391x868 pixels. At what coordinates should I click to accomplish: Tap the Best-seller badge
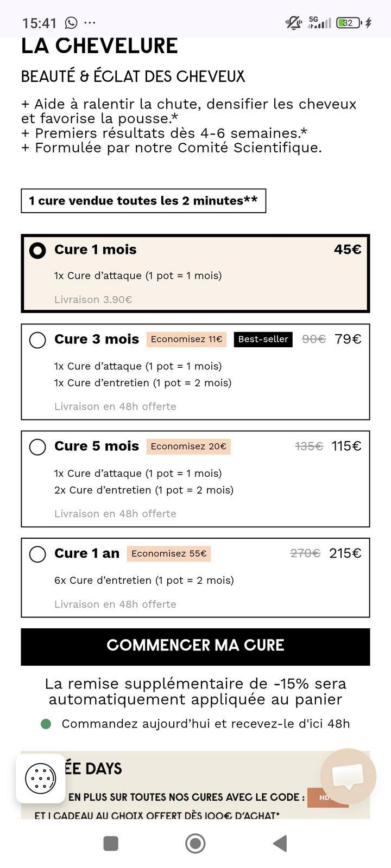click(x=263, y=339)
